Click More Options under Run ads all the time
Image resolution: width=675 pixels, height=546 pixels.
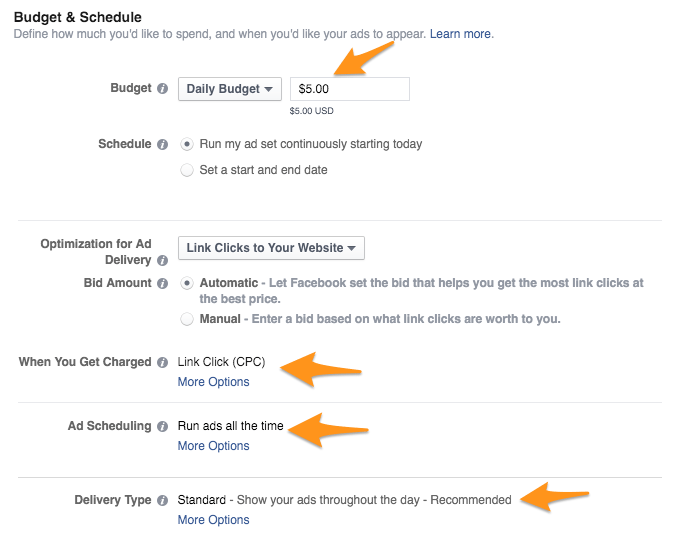tap(214, 446)
